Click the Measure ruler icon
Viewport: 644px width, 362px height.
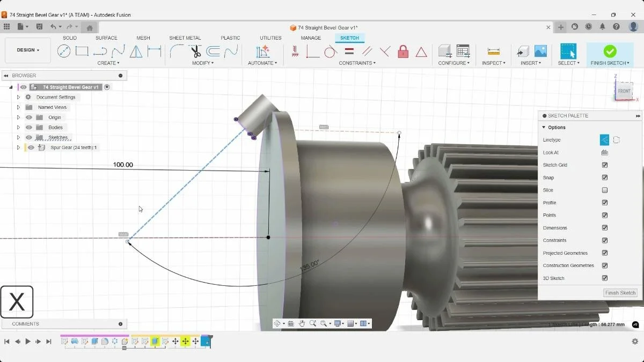click(x=493, y=51)
